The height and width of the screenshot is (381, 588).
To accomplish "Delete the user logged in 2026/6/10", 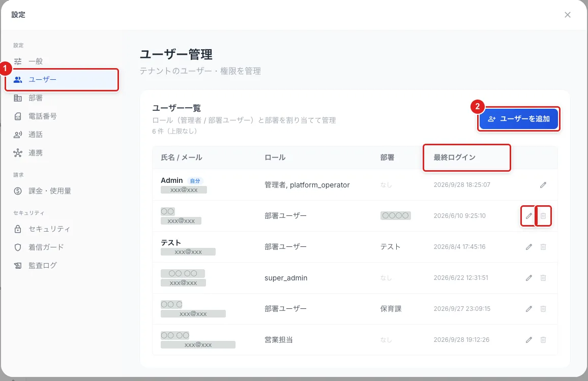I will (x=543, y=216).
